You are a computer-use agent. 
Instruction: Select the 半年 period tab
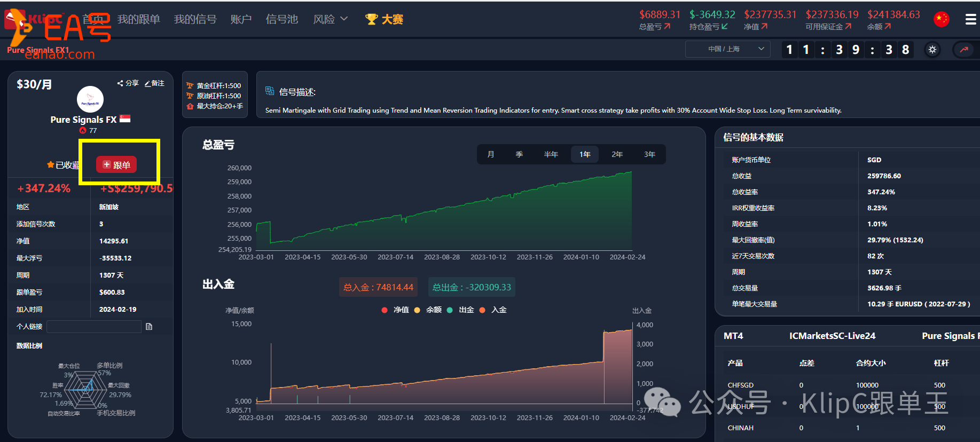[551, 154]
